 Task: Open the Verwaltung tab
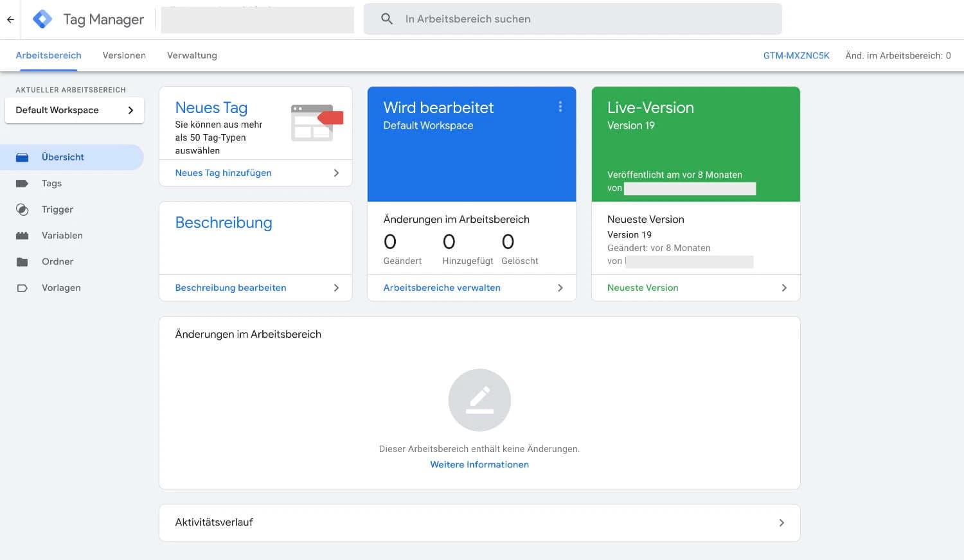pos(192,55)
